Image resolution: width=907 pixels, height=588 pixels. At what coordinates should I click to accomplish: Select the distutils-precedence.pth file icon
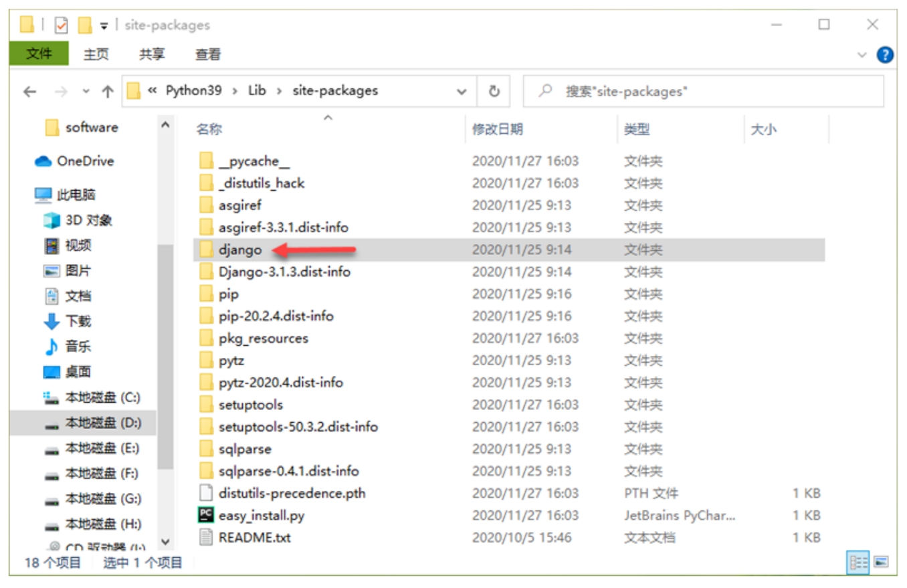click(207, 493)
